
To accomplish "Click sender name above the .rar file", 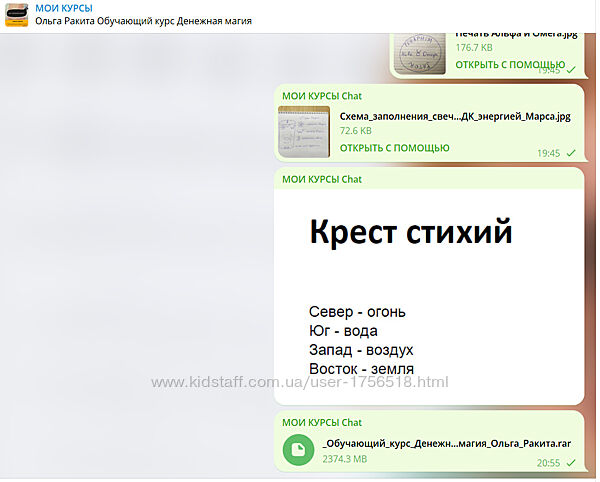I will 322,423.
